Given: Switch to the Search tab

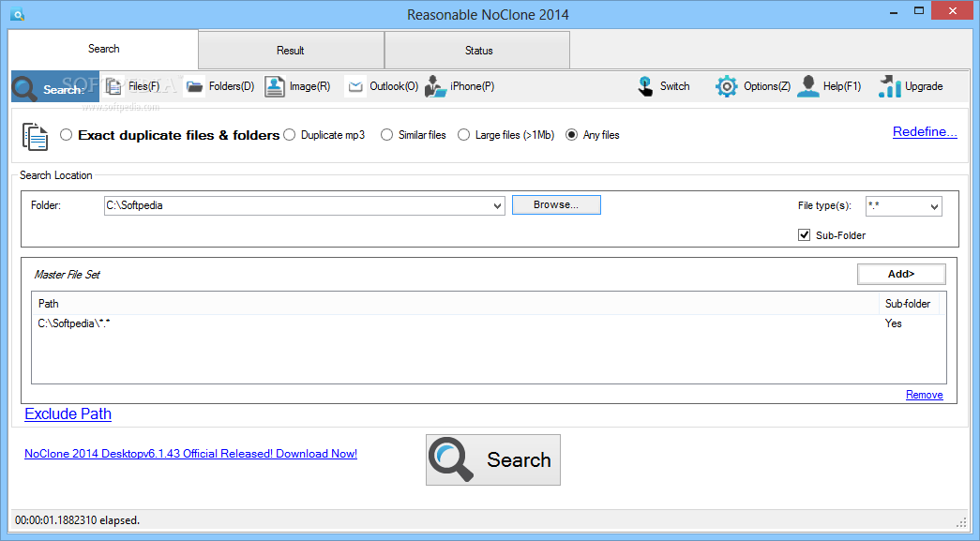Looking at the screenshot, I should click(x=103, y=49).
